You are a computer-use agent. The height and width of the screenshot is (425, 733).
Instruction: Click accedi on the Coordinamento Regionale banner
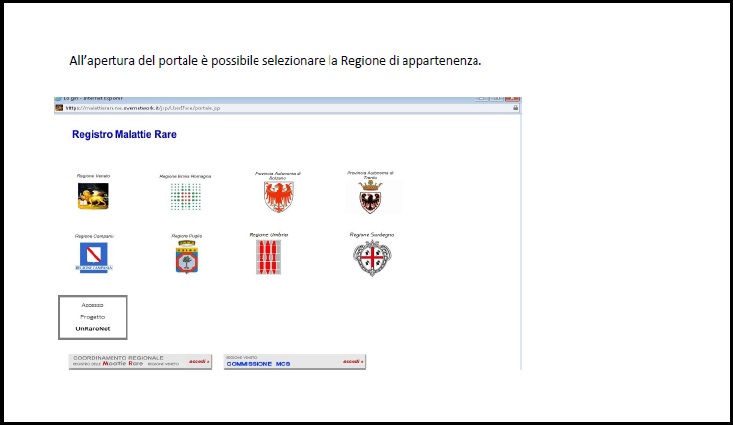199,361
